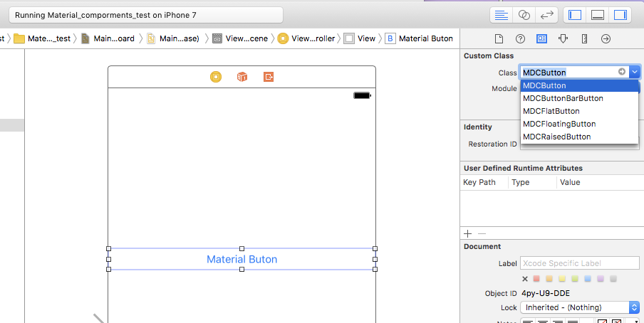Image resolution: width=644 pixels, height=323 pixels.
Task: Pick the green label color
Action: point(575,279)
